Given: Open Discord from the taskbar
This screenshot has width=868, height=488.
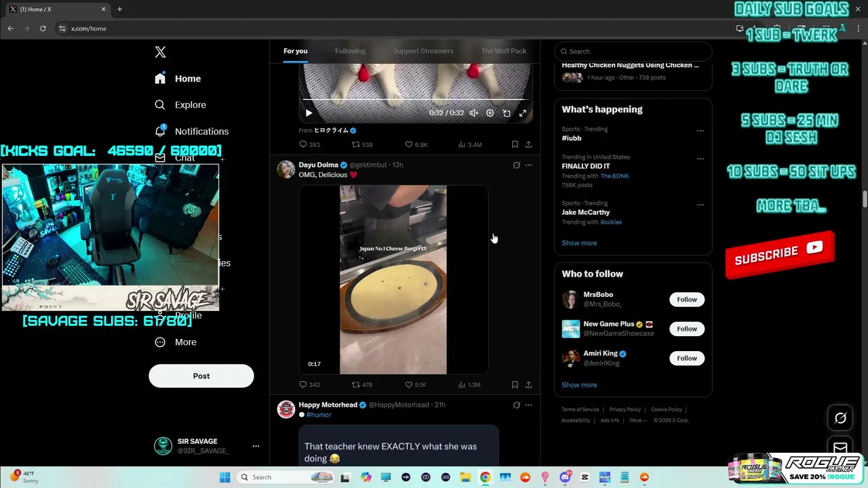Looking at the screenshot, I should 565,477.
